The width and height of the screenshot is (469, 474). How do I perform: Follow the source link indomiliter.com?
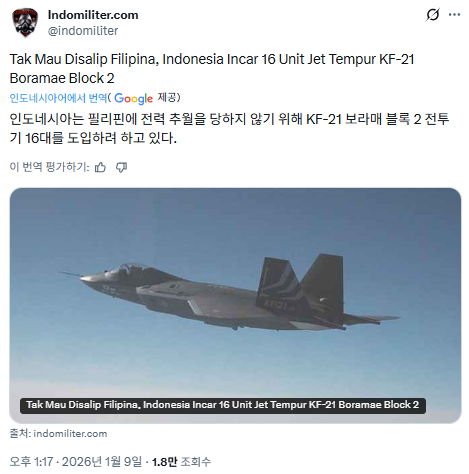coord(70,434)
